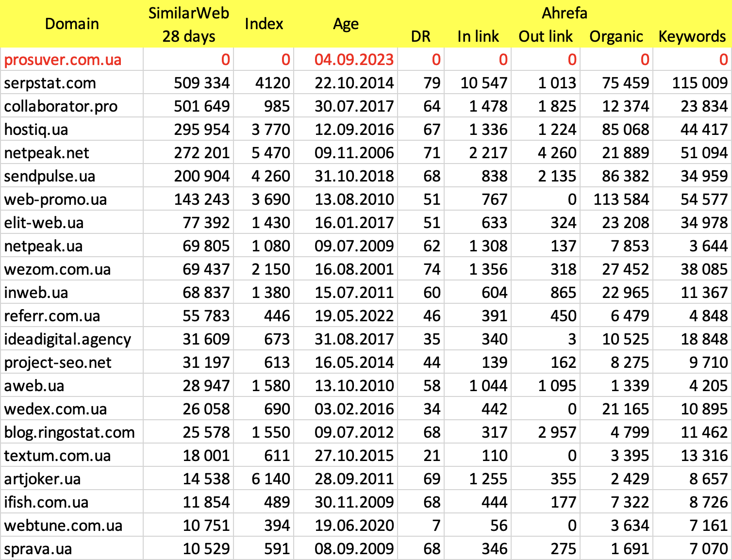Click the Domain column header
The image size is (732, 560).
tap(72, 24)
